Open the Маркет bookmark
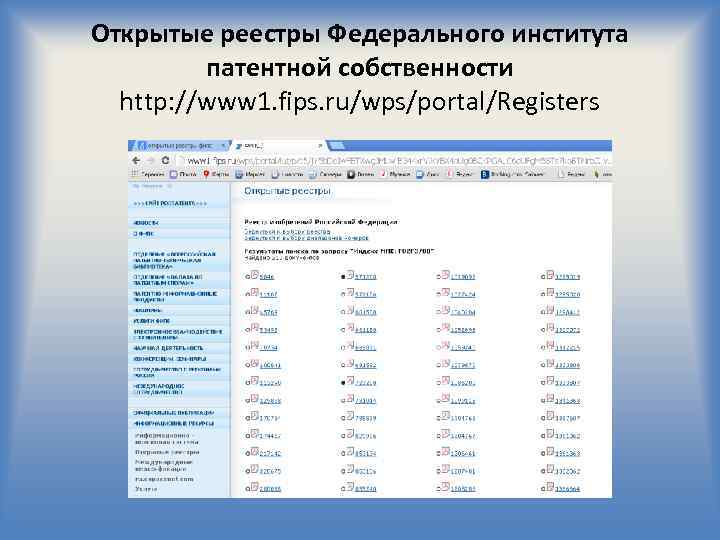Image resolution: width=720 pixels, height=540 pixels. pos(250,174)
